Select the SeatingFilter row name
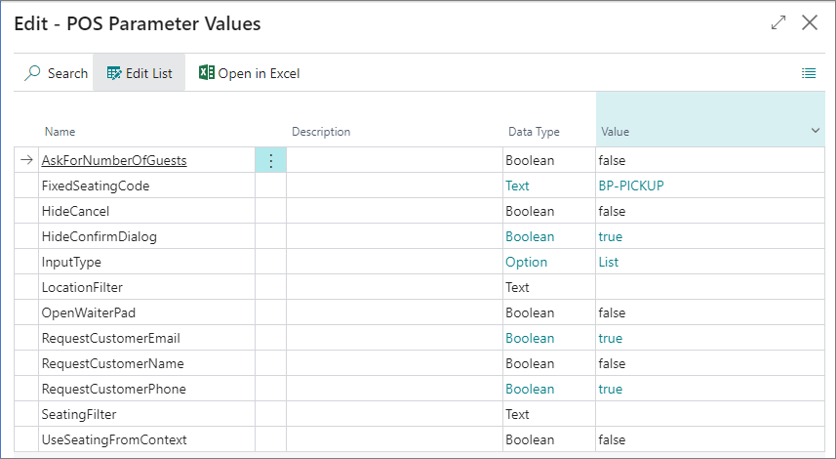Viewport: 836px width, 459px height. coord(79,415)
